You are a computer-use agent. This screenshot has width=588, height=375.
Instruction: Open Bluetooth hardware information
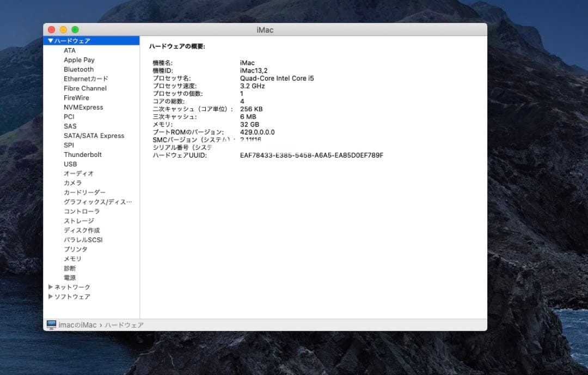pos(78,69)
